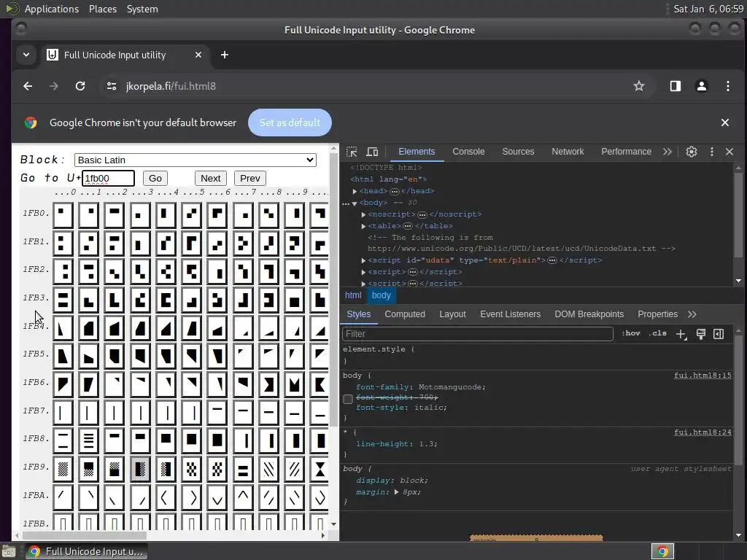Click the Prev block button
This screenshot has height=560, width=747.
[250, 179]
